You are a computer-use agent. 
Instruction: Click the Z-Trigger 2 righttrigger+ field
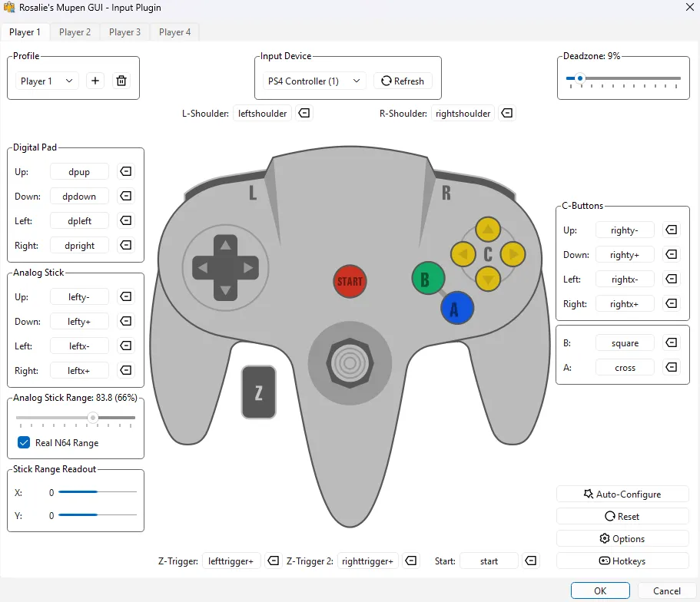[x=368, y=561]
